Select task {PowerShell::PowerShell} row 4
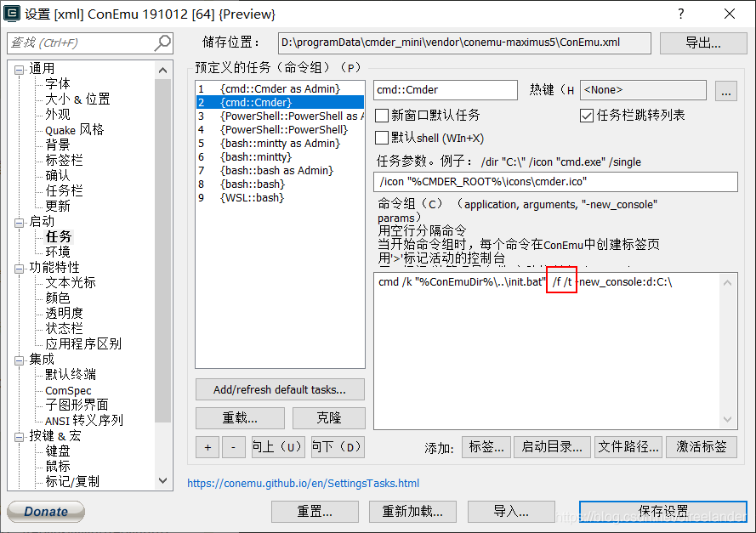The image size is (756, 533). [280, 129]
